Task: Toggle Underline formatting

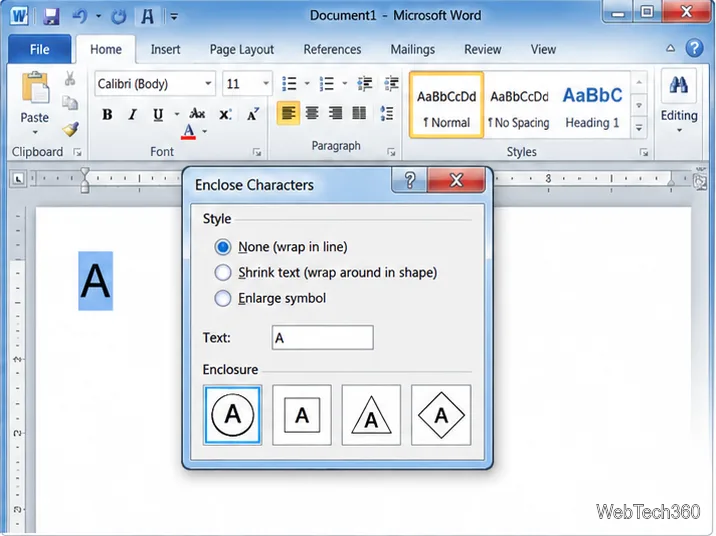Action: (158, 114)
